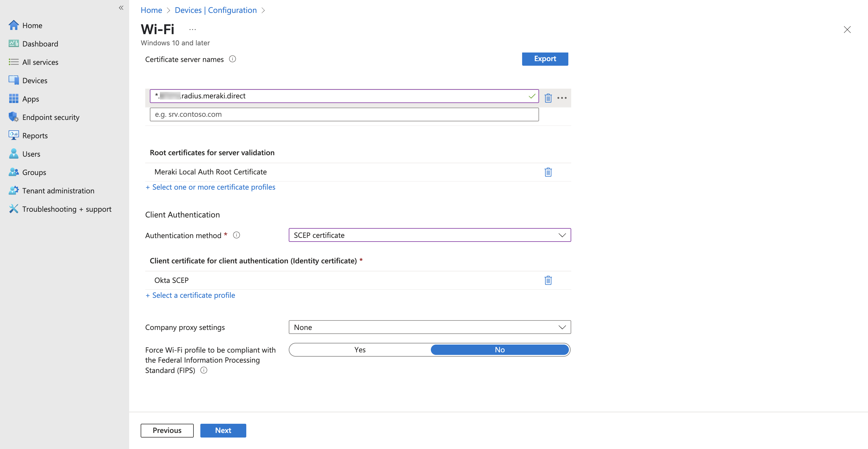Click the Troubleshooting + support wrench icon
The width and height of the screenshot is (868, 449).
[x=13, y=209]
